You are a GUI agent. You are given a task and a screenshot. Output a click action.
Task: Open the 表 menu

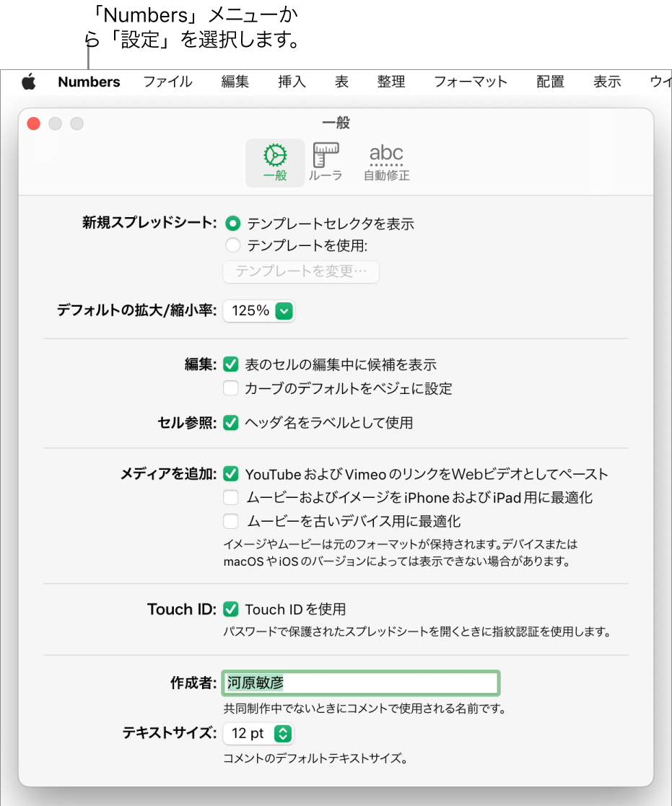(x=342, y=82)
